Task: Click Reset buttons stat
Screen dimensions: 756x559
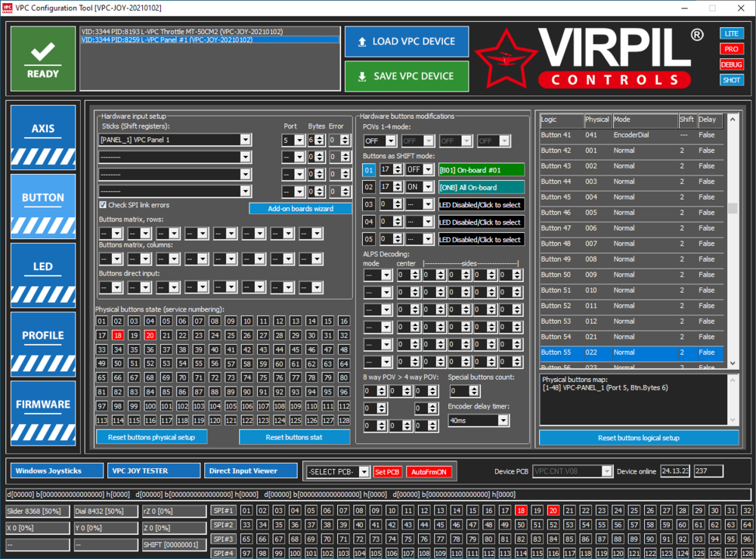Action: (294, 437)
